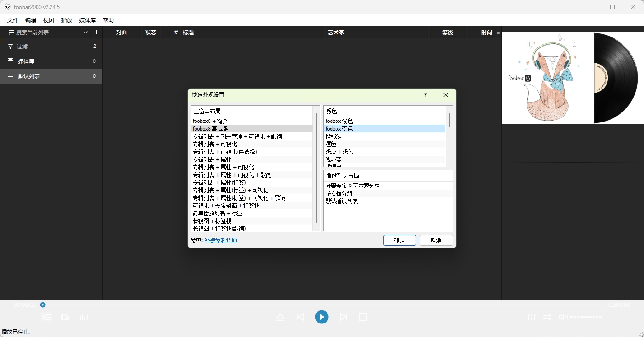Select layout '专辑列表 + 列表管理 + 可视化 + 歌词'
Viewport: 644px width, 337px height.
(x=252, y=136)
